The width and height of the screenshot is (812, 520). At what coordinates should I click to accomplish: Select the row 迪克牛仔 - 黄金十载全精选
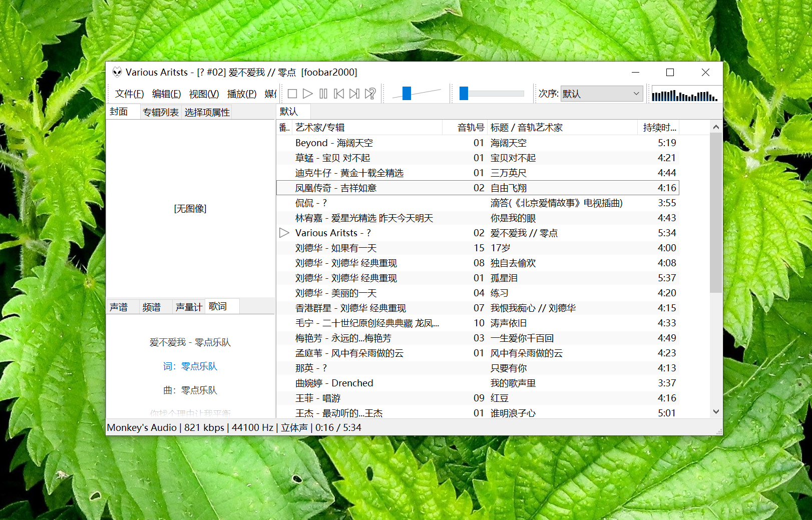(478, 173)
